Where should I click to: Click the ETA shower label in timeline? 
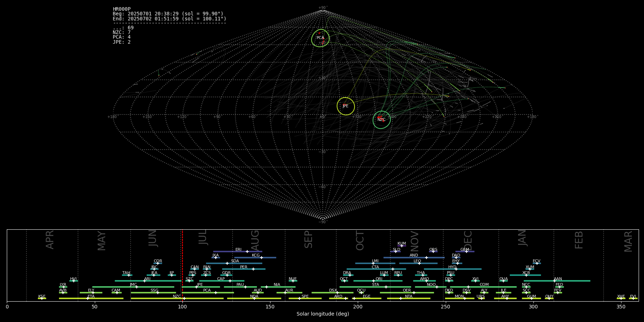click(91, 297)
